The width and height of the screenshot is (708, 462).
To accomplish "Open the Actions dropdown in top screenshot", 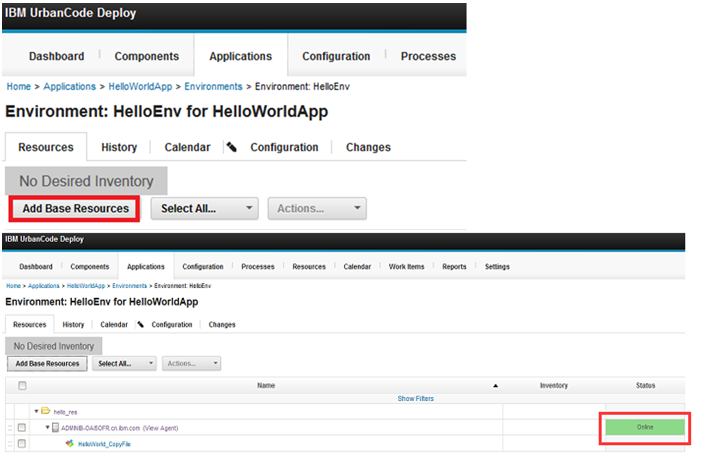I will (317, 208).
